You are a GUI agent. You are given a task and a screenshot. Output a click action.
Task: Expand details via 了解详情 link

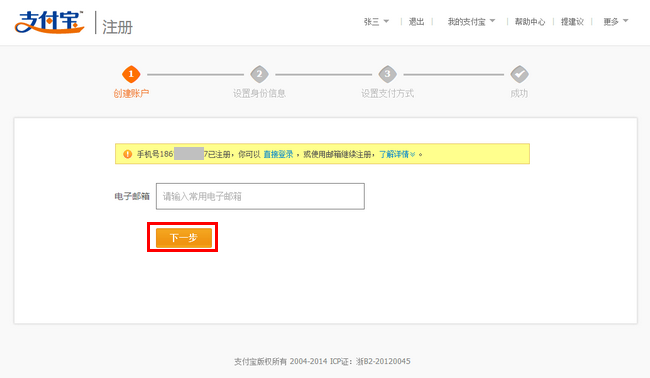(x=397, y=154)
